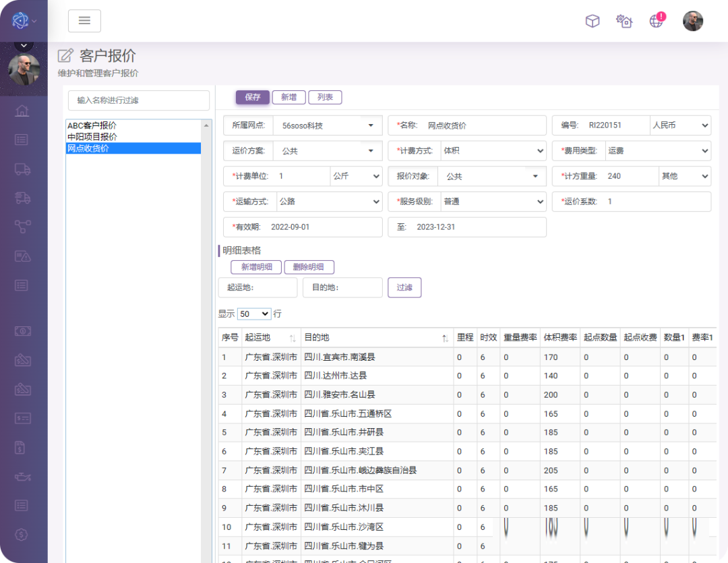Open the engine icon in sidebar
The width and height of the screenshot is (728, 563).
click(x=22, y=477)
